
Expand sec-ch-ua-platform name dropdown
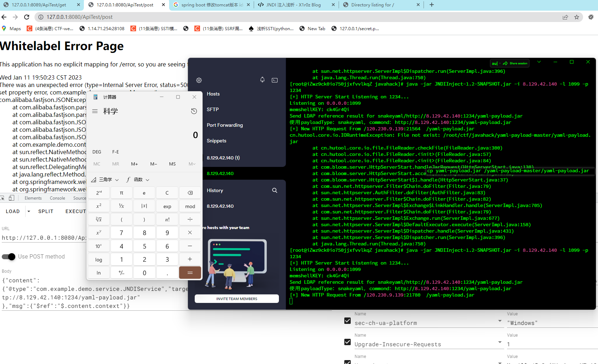(500, 321)
